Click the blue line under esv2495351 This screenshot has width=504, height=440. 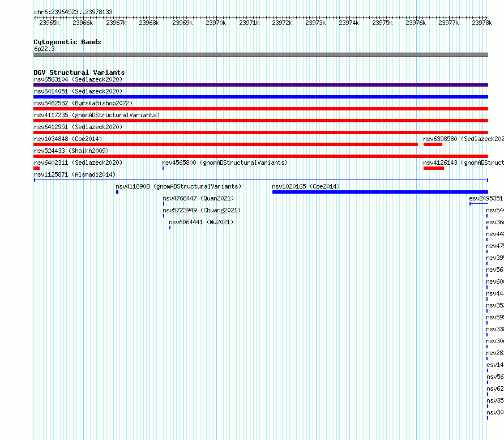click(479, 204)
